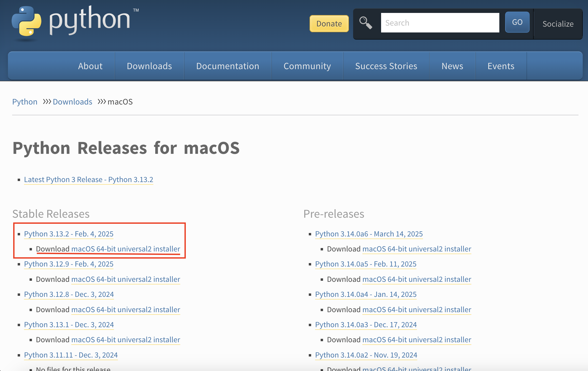Open the Python 3.14.0a2 - Nov. 19, 2024 pre-release

coord(366,355)
